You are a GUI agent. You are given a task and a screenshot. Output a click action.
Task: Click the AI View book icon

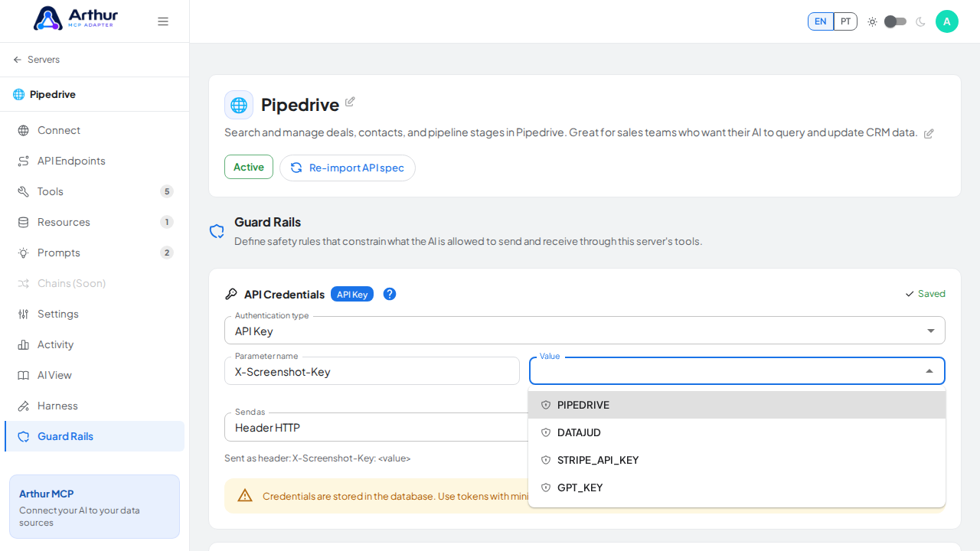(24, 376)
